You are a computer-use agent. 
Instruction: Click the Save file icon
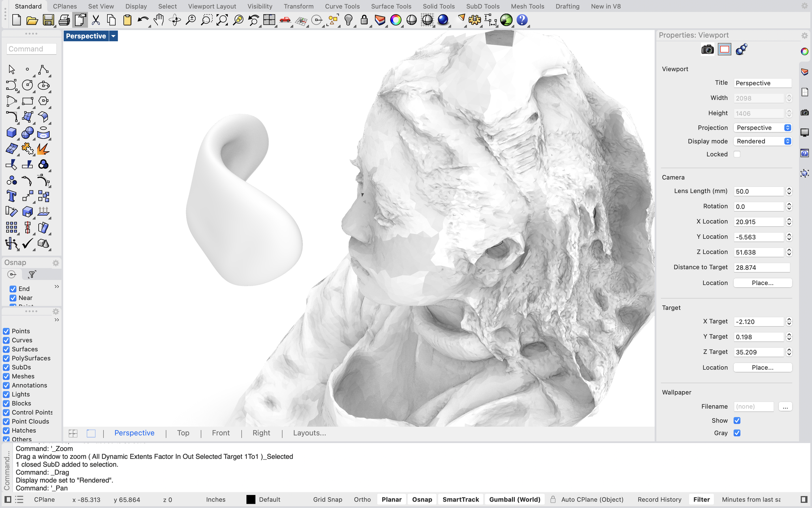coord(48,20)
